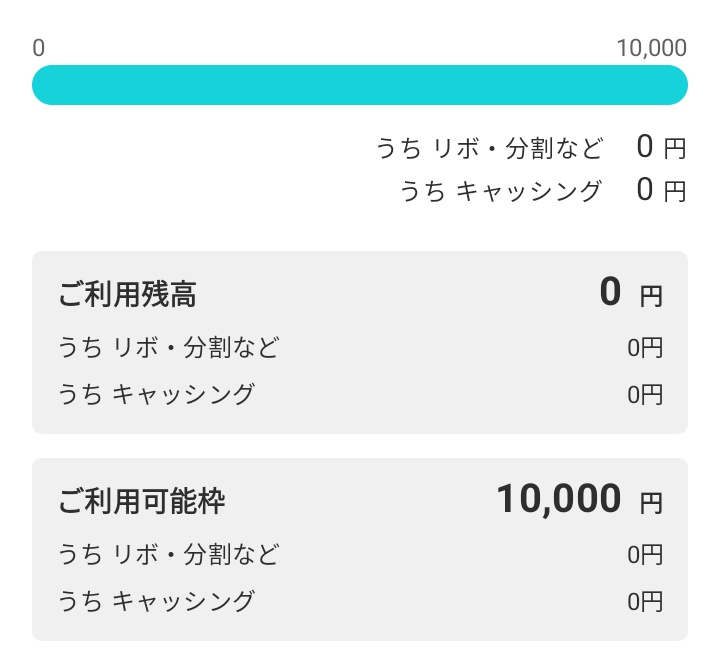Select the うち キャッシング label under the bar
Image resolution: width=720 pixels, height=670 pixels.
[x=501, y=191]
